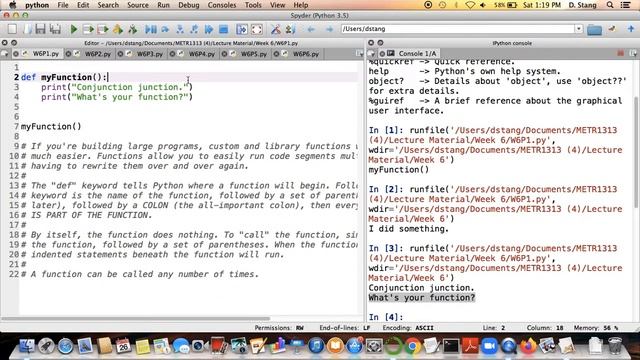Open Spotlight search in menu bar
Viewport: 640px width, 360px height.
(x=610, y=5)
